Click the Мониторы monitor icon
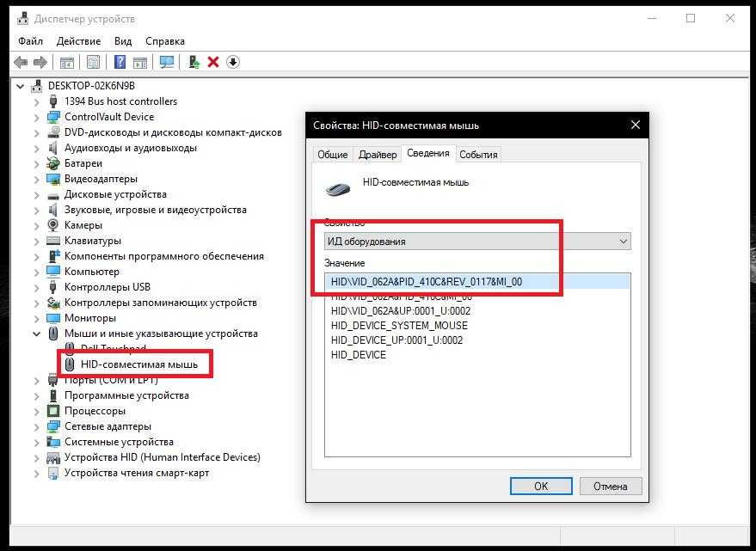This screenshot has height=551, width=756. coord(53,318)
